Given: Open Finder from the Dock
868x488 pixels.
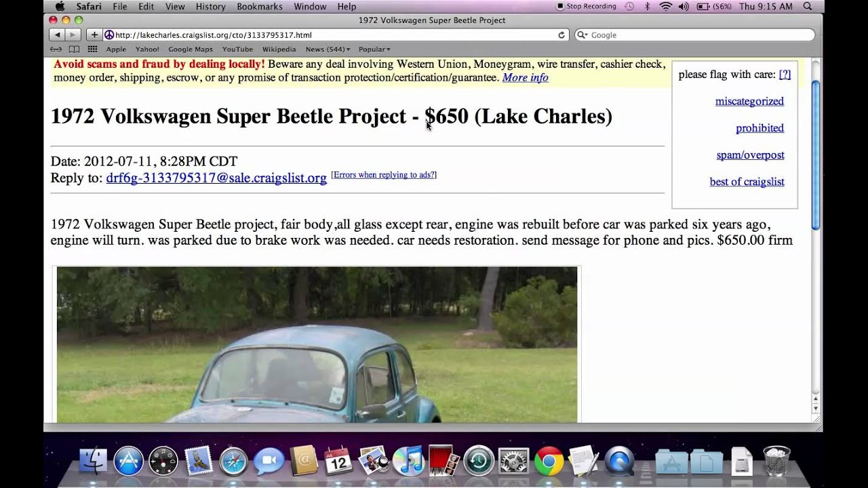Looking at the screenshot, I should click(x=94, y=462).
